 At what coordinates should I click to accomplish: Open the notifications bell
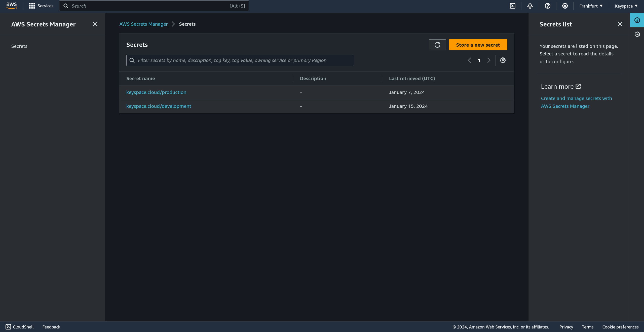pyautogui.click(x=530, y=6)
